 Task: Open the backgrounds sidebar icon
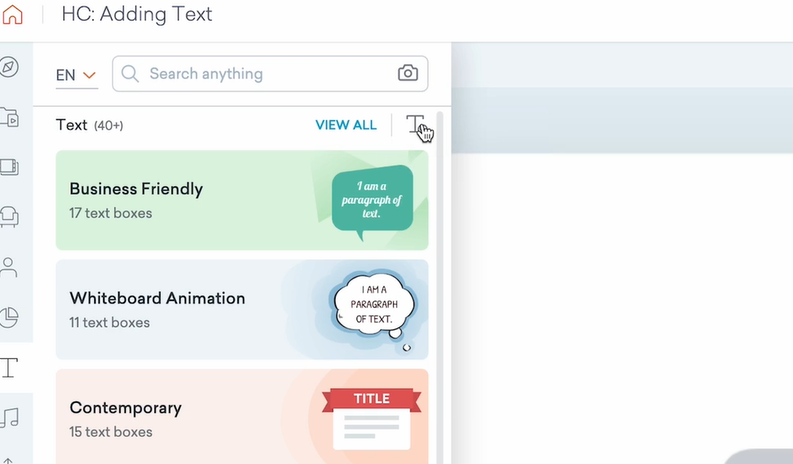[9, 167]
